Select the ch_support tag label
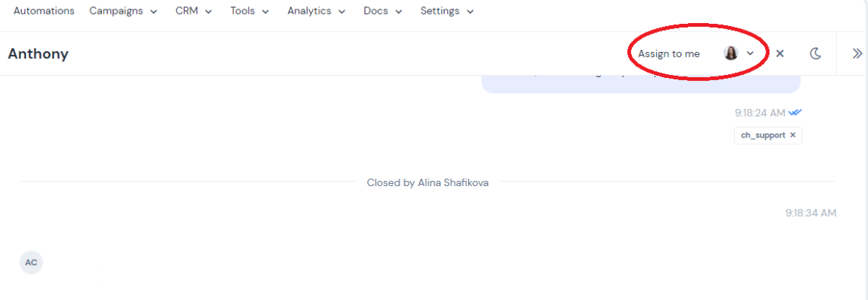868x300 pixels. point(763,136)
